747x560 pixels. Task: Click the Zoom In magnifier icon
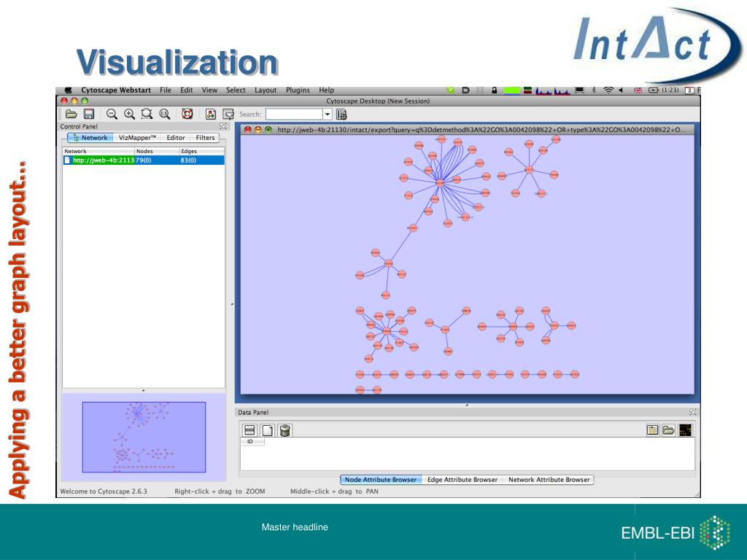click(x=129, y=114)
